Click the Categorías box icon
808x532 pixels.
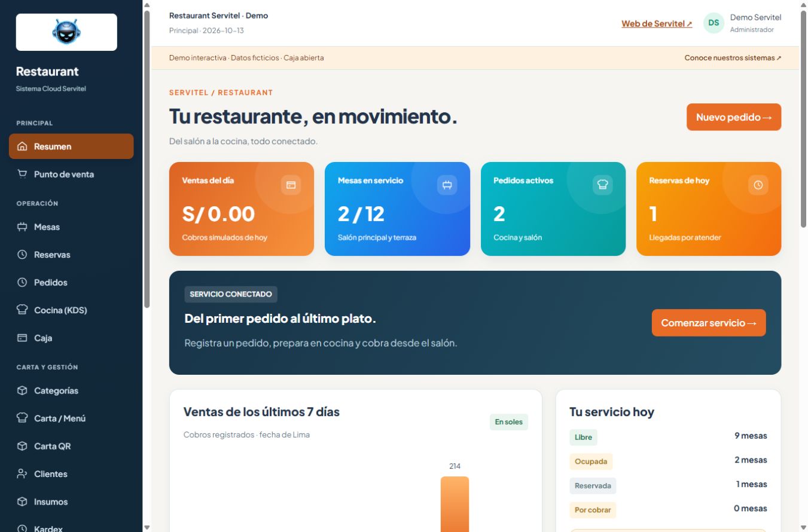pyautogui.click(x=23, y=391)
